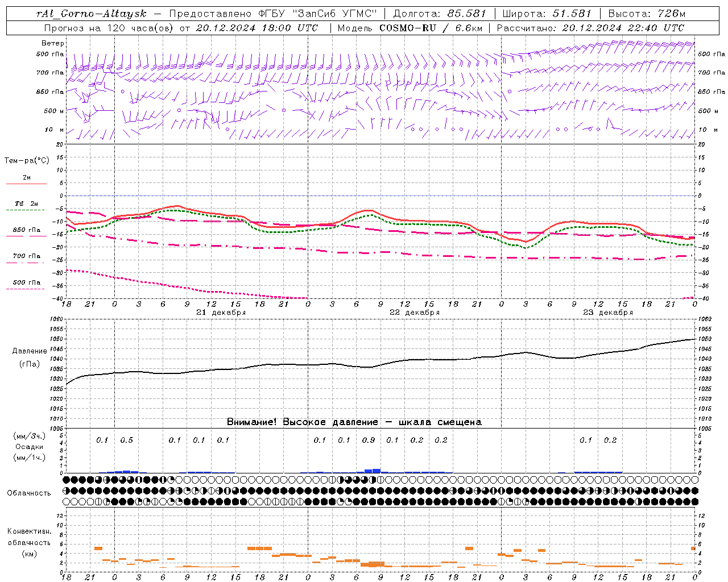The image size is (728, 582).
Task: Click the 22 декабря date label
Action: 414,313
